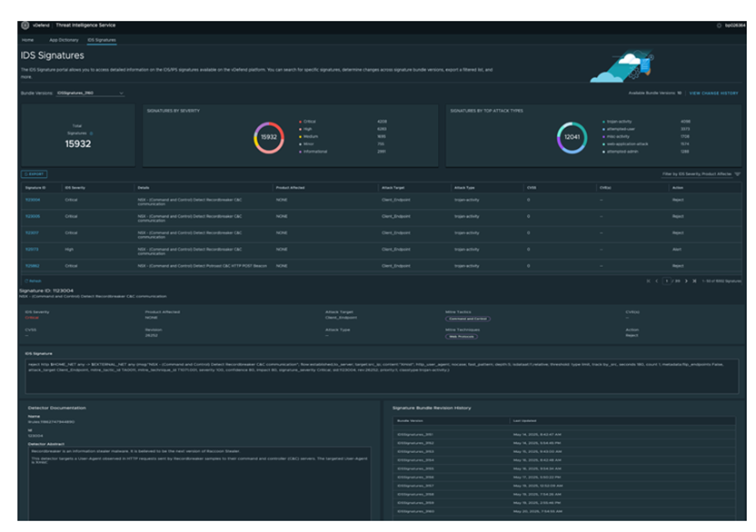Open the user account icon in header
Viewport: 756px width, 532px height.
tap(719, 25)
